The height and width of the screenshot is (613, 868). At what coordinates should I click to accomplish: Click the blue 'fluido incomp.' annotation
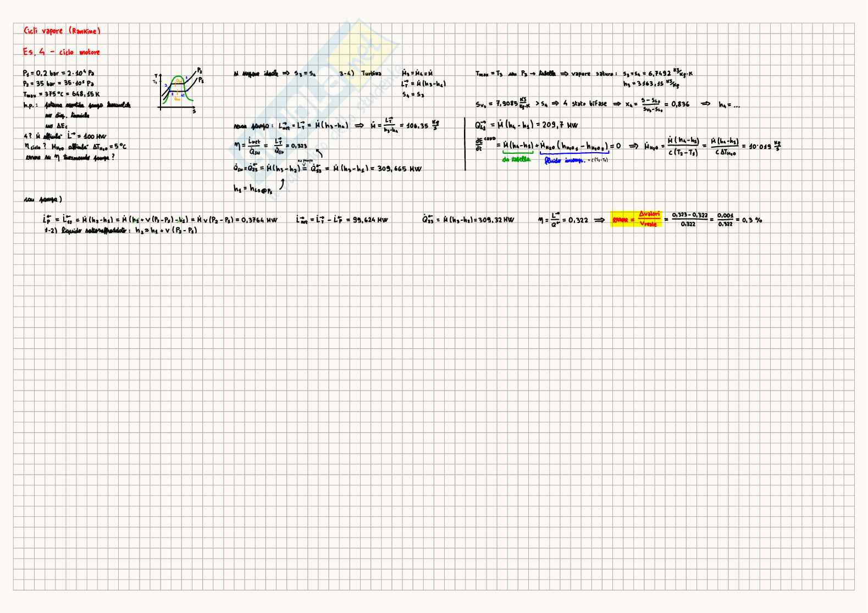564,160
